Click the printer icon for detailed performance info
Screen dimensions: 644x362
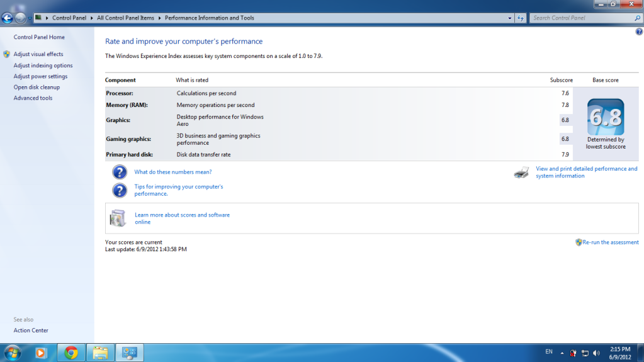(x=521, y=173)
